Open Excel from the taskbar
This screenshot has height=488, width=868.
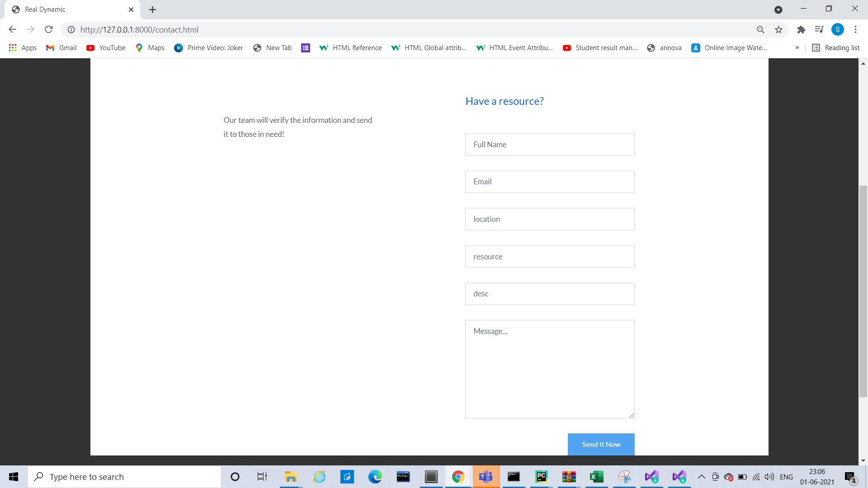596,477
